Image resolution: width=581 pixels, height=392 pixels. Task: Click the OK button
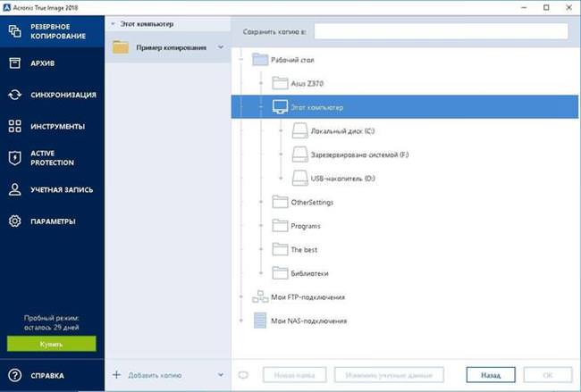[x=548, y=375]
